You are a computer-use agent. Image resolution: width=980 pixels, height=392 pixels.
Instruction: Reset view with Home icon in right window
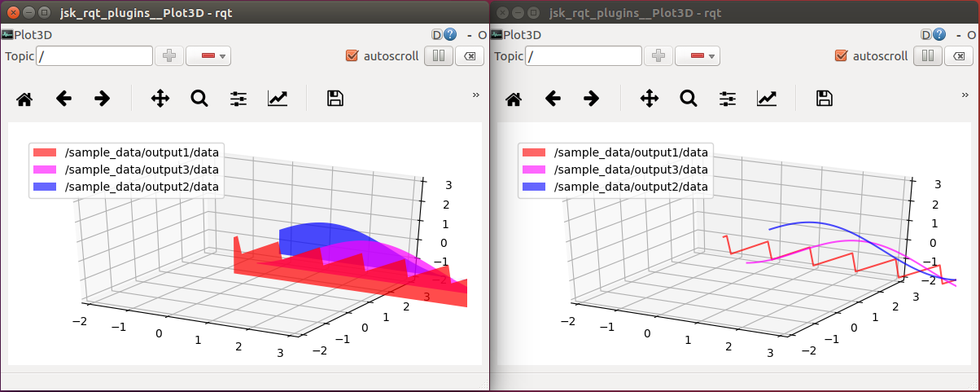(514, 99)
